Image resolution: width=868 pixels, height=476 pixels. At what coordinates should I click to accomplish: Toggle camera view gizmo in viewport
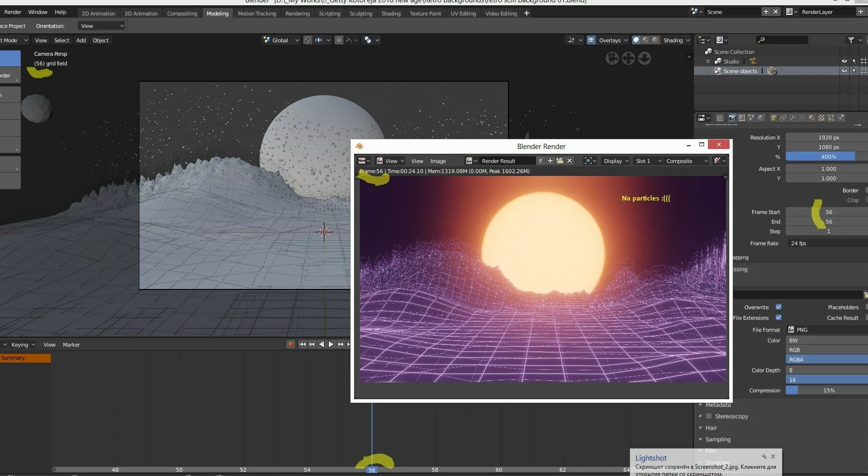(x=612, y=59)
